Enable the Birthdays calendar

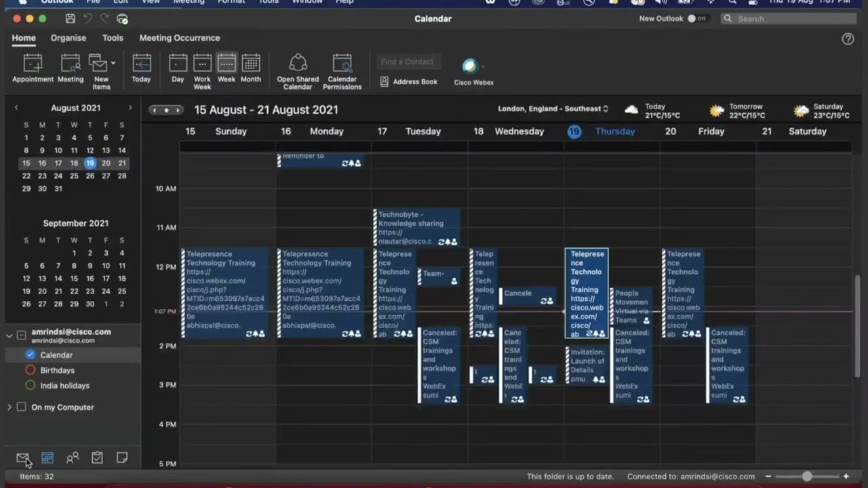click(x=30, y=370)
